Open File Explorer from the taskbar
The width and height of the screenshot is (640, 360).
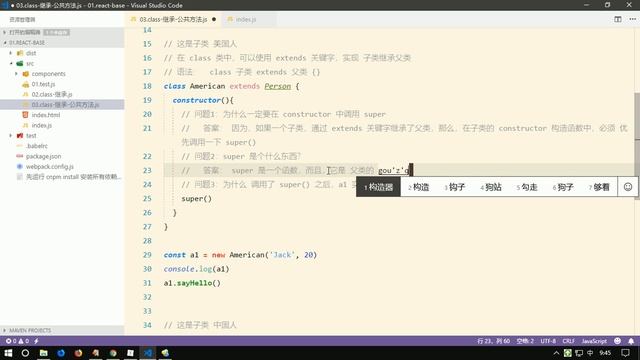click(x=43, y=353)
